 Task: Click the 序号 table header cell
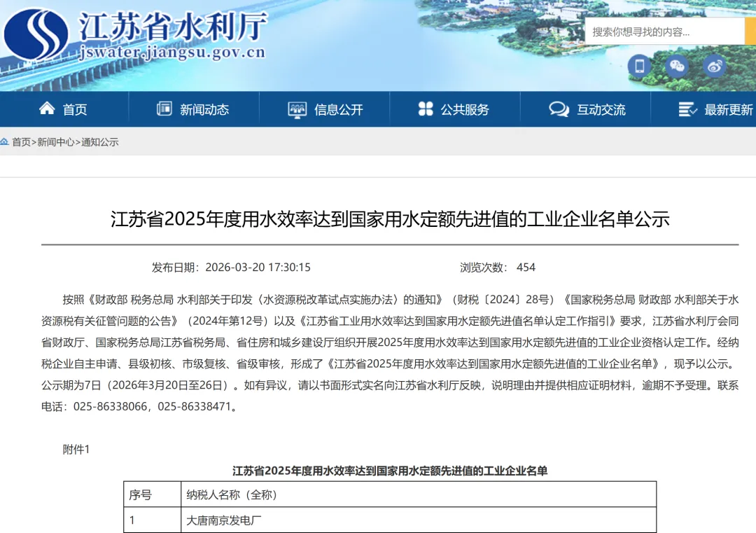coord(153,494)
